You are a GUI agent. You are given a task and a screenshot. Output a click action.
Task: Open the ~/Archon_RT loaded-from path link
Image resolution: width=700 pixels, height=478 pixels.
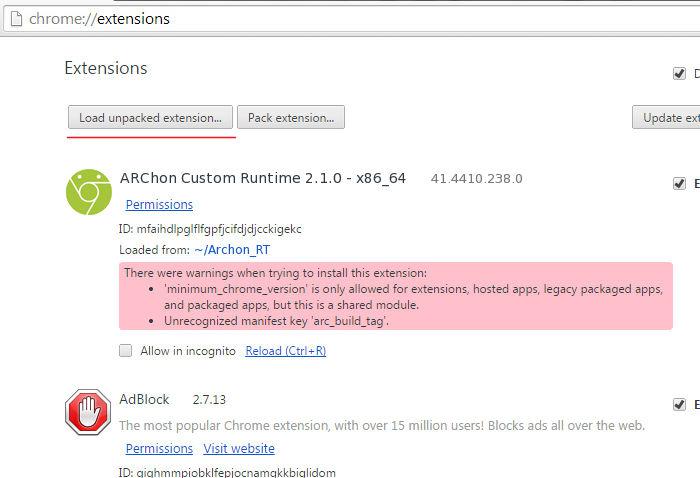(x=232, y=249)
